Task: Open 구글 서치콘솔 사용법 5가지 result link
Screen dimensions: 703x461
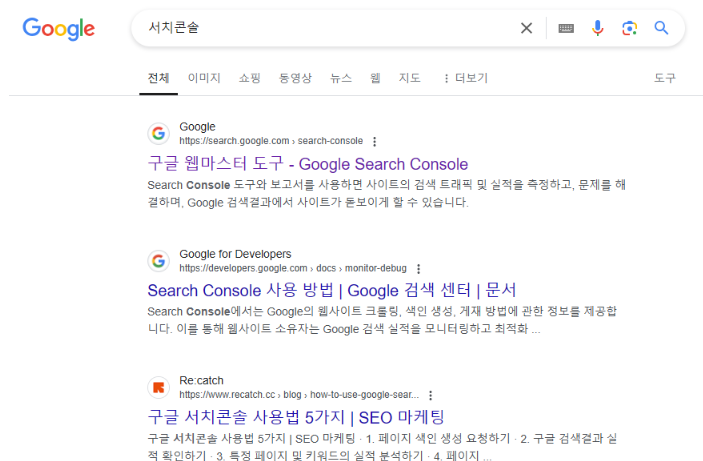Action: click(296, 418)
